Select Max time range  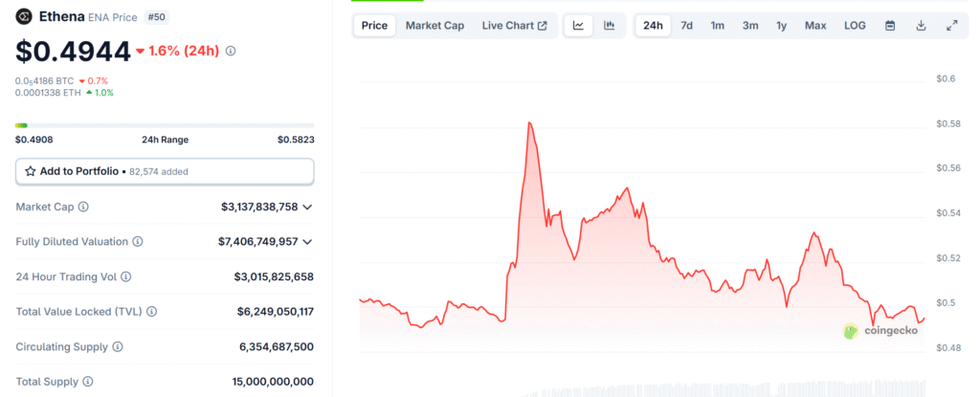click(x=815, y=26)
